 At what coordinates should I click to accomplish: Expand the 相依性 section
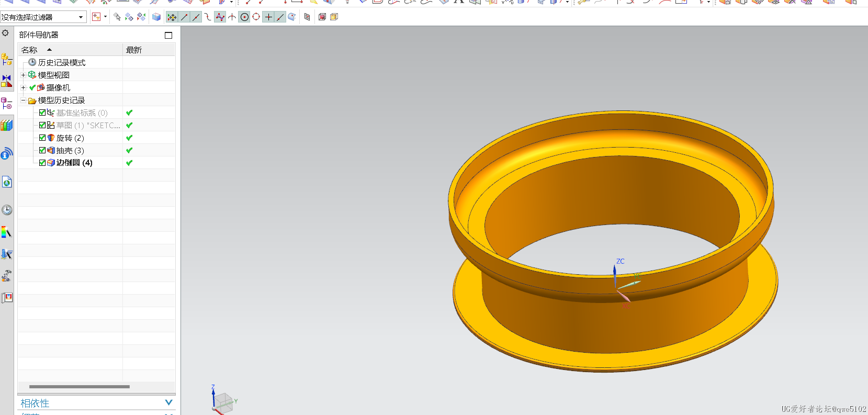click(168, 402)
